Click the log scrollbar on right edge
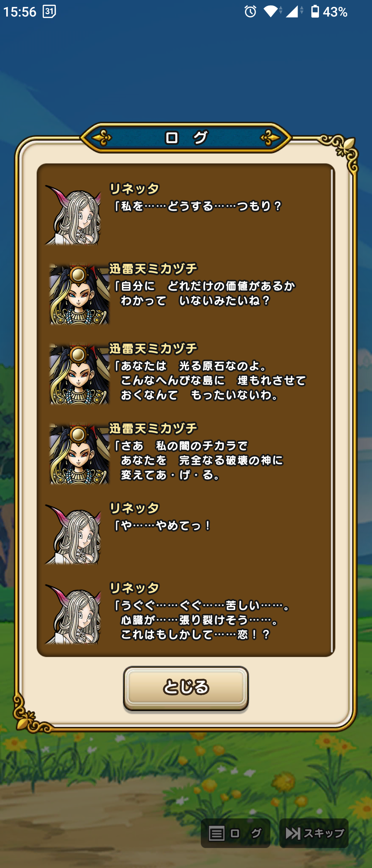The height and width of the screenshot is (868, 372). [x=332, y=410]
